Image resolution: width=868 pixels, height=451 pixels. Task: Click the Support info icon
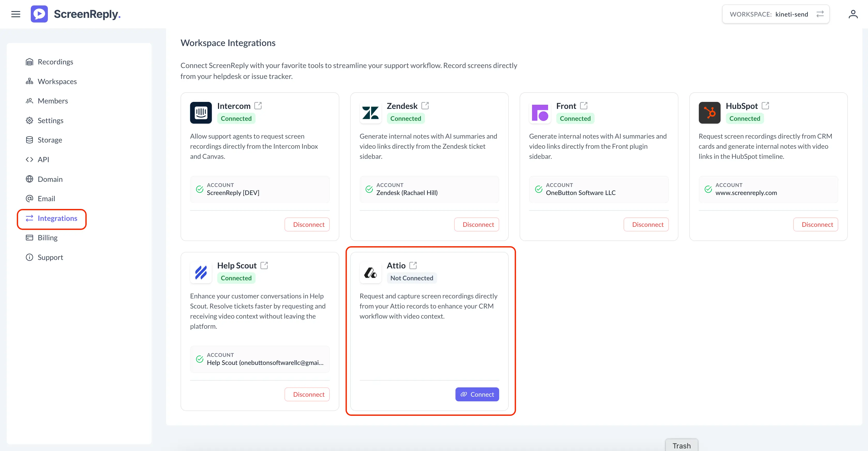(30, 257)
